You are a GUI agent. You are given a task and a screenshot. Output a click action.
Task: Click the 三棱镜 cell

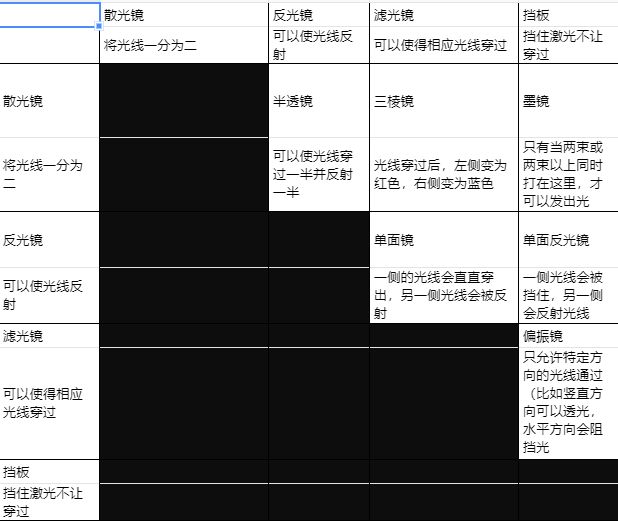444,100
